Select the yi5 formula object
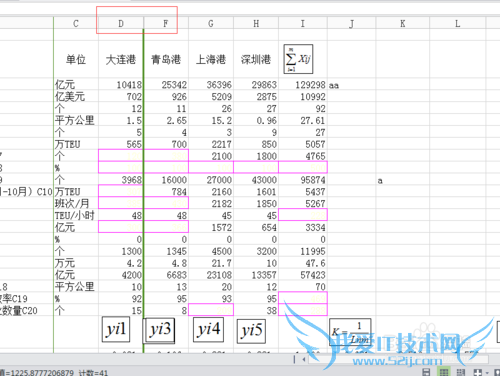The height and width of the screenshot is (376, 500). click(x=251, y=331)
